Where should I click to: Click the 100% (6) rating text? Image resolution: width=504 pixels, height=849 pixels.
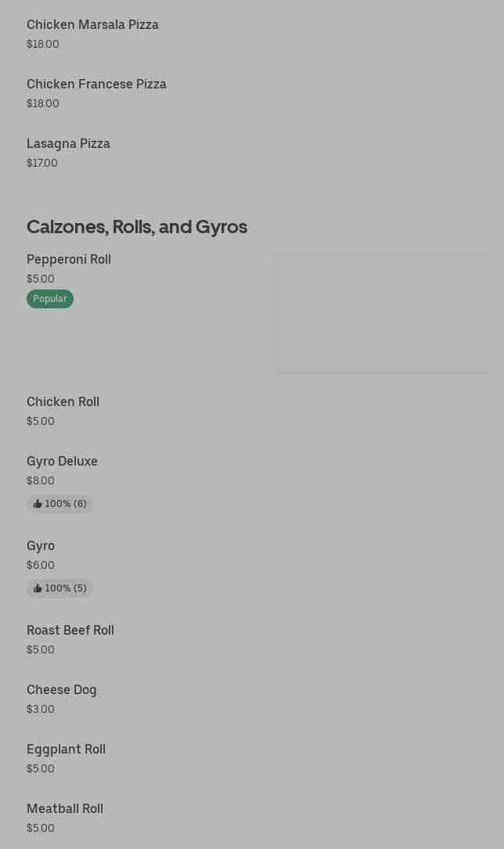point(66,505)
